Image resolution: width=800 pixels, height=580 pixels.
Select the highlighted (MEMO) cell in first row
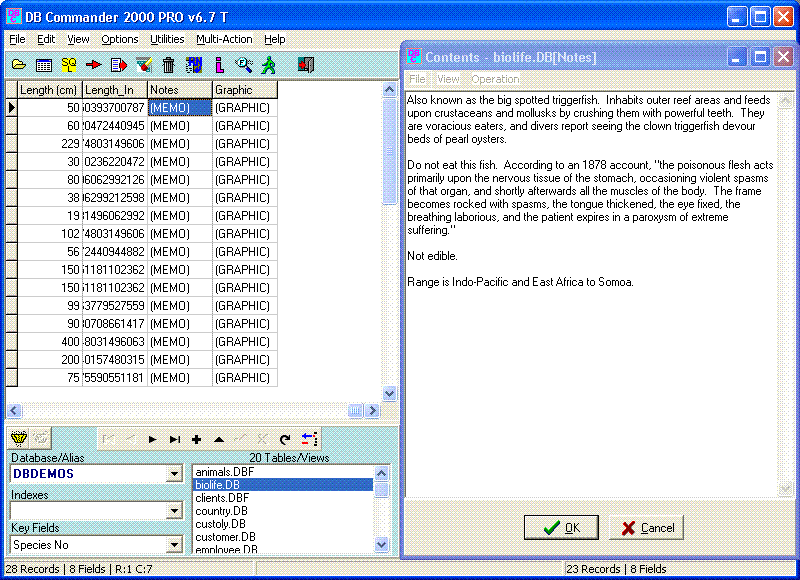(180, 108)
